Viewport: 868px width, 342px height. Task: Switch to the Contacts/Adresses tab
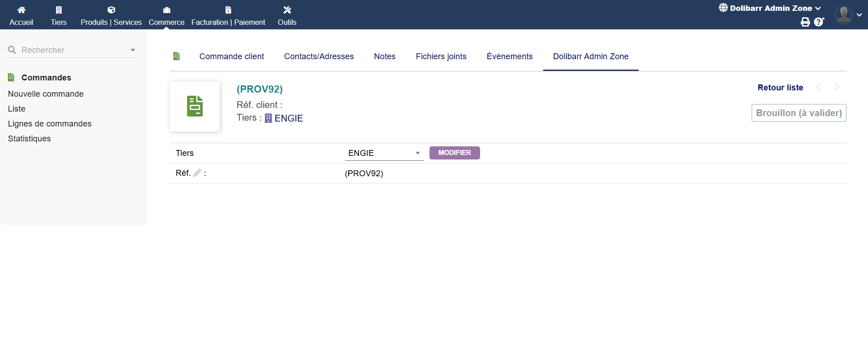coord(319,56)
